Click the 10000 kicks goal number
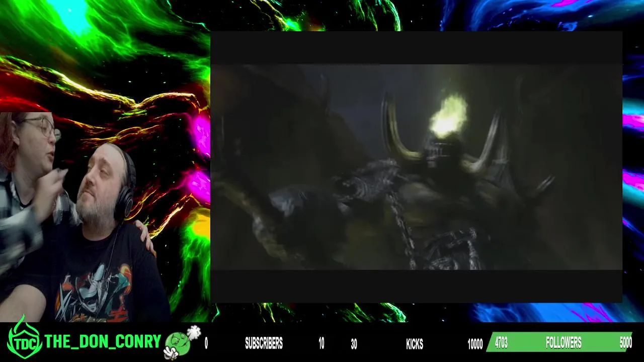Viewport: 644px width, 362px height. pos(475,344)
